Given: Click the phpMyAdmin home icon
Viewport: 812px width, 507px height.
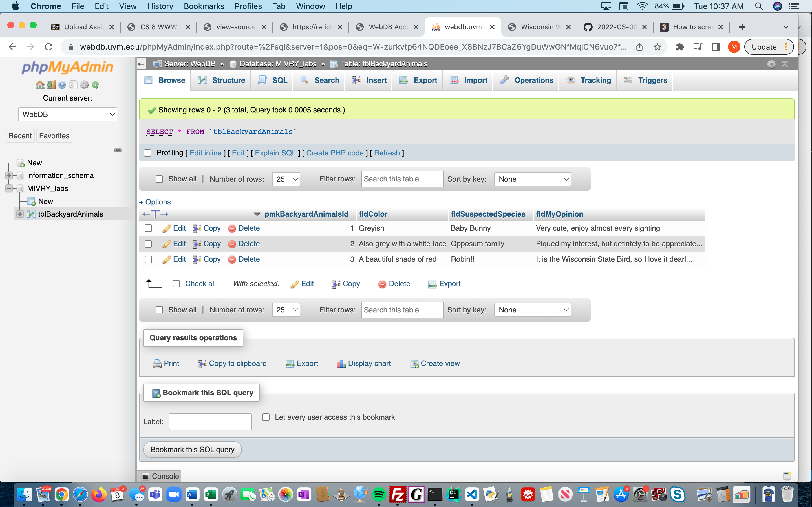Looking at the screenshot, I should tap(39, 85).
